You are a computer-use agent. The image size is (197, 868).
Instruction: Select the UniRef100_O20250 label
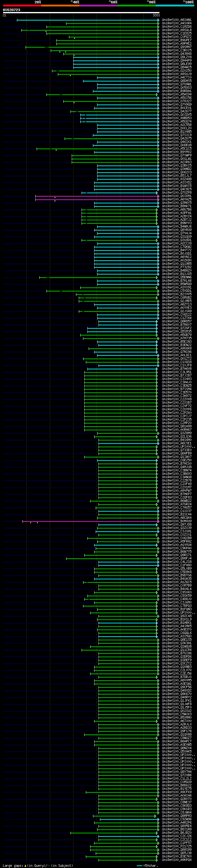[176, 71]
